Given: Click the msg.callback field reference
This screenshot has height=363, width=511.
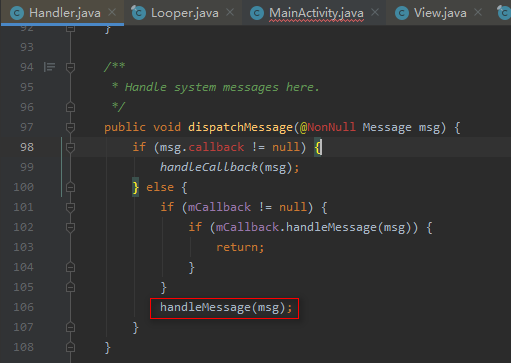Looking at the screenshot, I should (202, 147).
